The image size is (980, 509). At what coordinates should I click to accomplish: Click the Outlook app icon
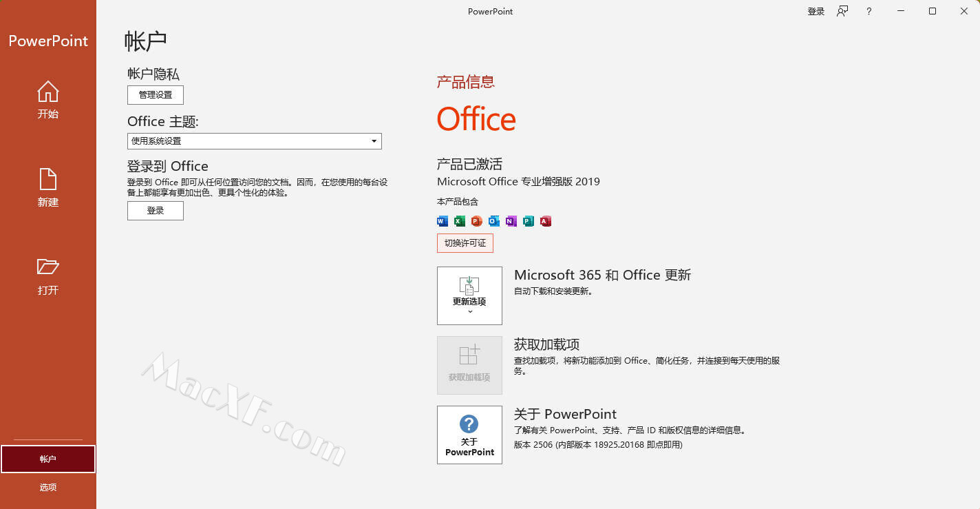(x=494, y=221)
